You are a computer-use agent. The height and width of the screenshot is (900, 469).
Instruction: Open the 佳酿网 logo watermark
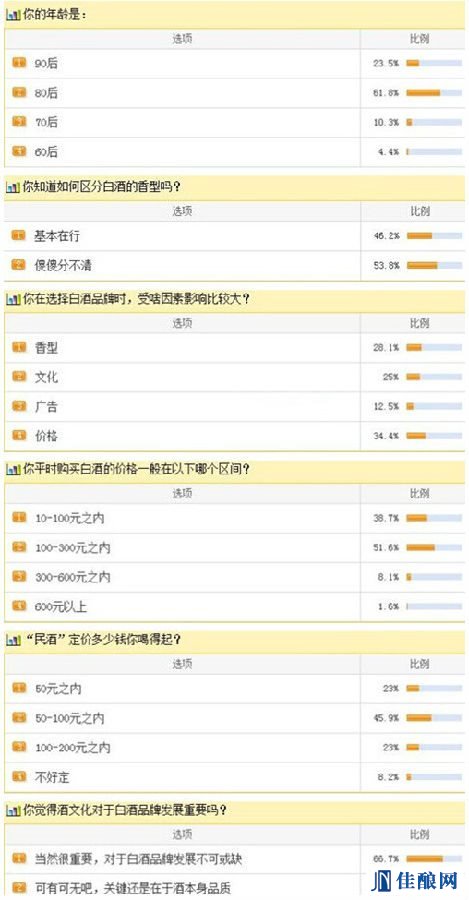pos(414,880)
